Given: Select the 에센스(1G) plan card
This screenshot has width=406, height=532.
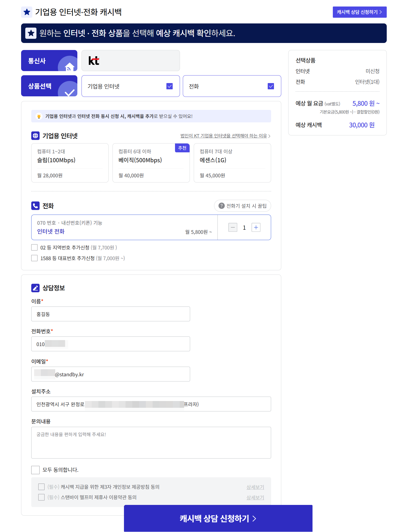Looking at the screenshot, I should click(232, 163).
